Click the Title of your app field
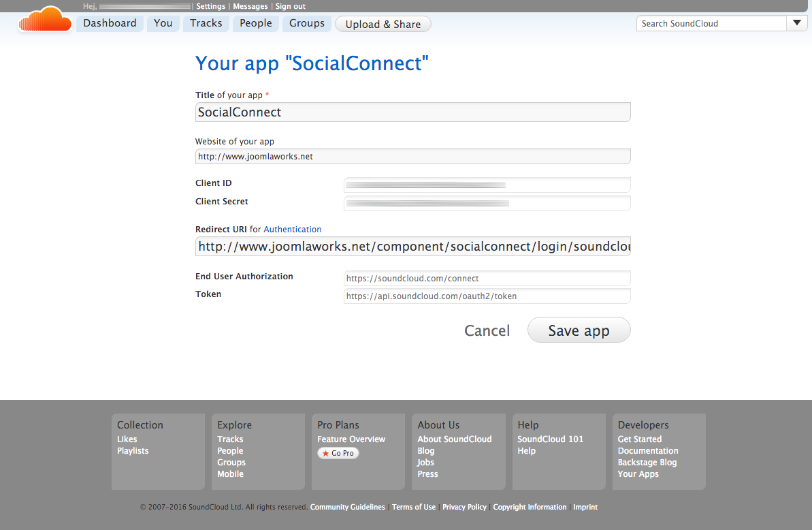812x530 pixels. (412, 112)
